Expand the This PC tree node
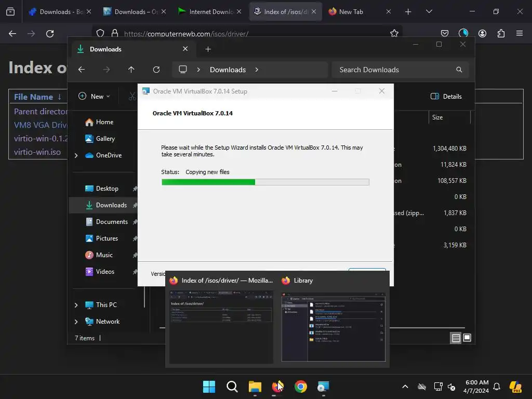Screen dimensions: 532x399 point(76,305)
